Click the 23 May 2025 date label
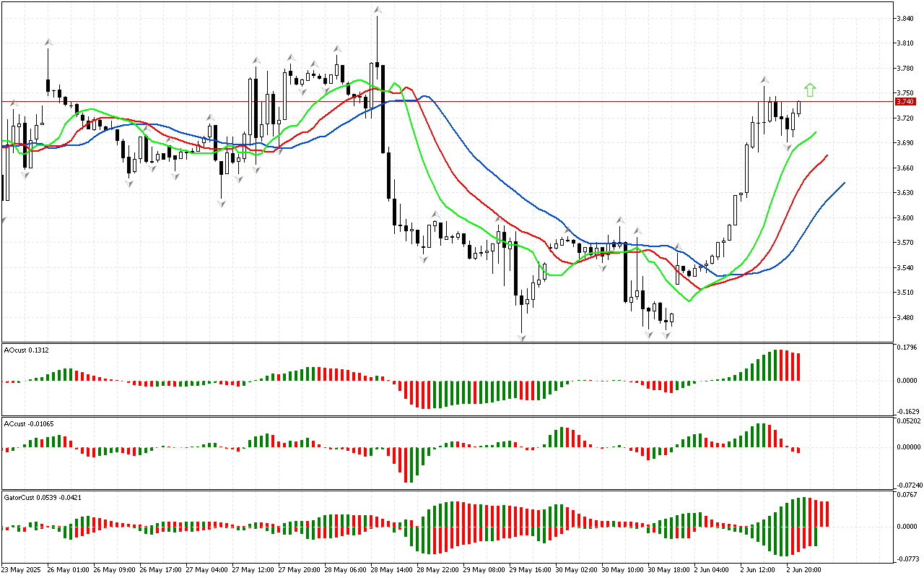 click(x=22, y=569)
